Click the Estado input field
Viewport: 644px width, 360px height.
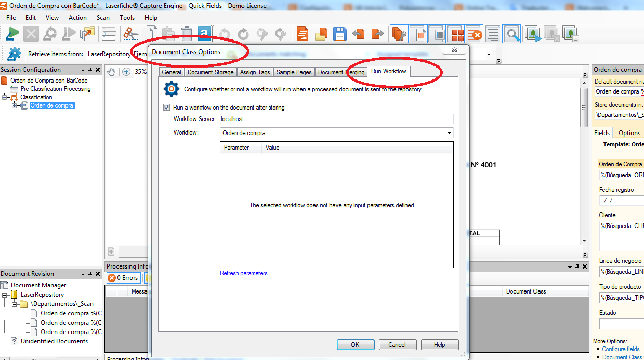(x=621, y=324)
